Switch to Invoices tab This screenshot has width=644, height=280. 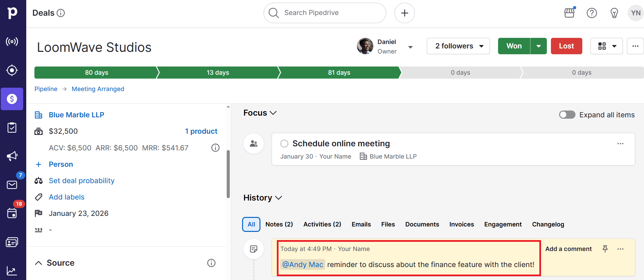(x=462, y=224)
